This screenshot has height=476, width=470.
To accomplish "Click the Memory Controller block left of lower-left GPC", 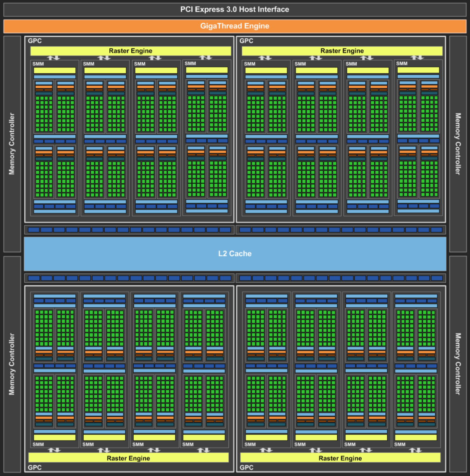I will [12, 364].
